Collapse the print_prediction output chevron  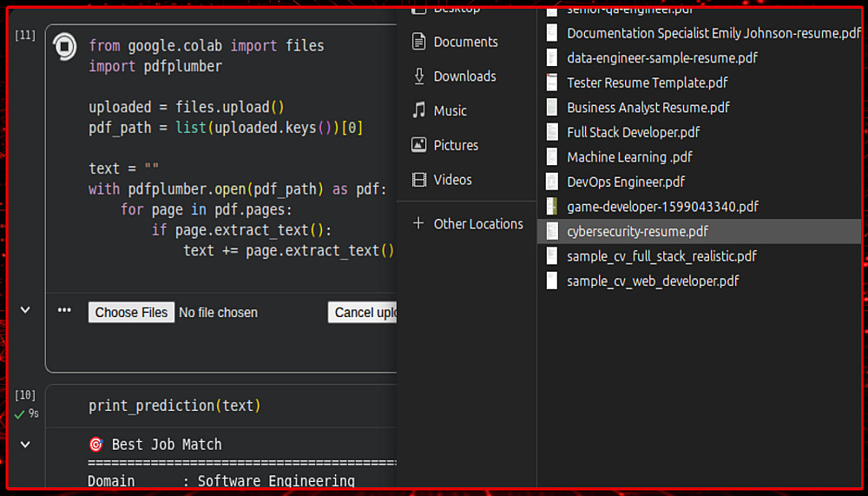pos(25,445)
